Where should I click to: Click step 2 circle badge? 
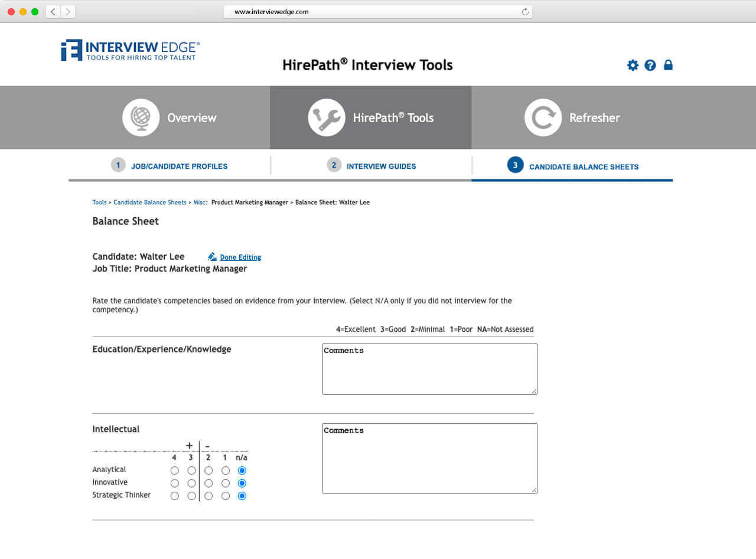pyautogui.click(x=334, y=165)
